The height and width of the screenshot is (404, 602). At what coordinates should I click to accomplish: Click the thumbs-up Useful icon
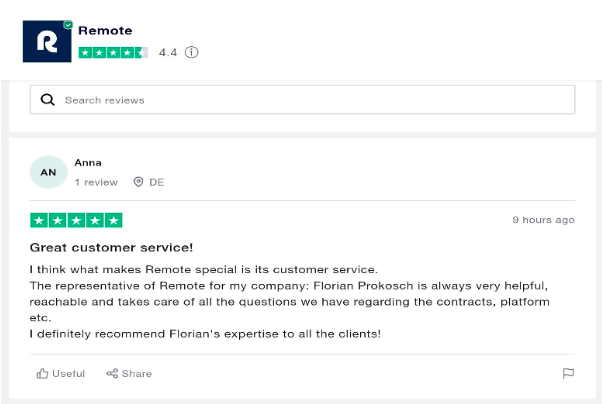click(x=42, y=374)
